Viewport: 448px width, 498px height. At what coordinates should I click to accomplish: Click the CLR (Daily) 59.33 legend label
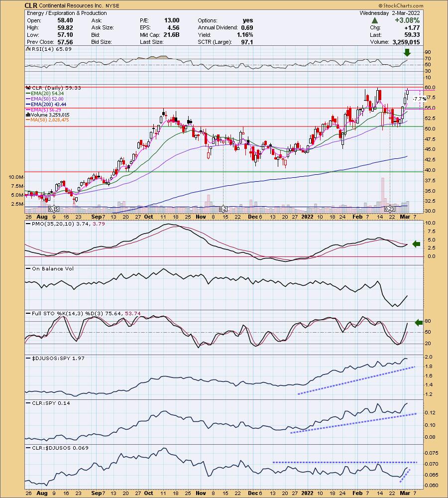[56, 88]
